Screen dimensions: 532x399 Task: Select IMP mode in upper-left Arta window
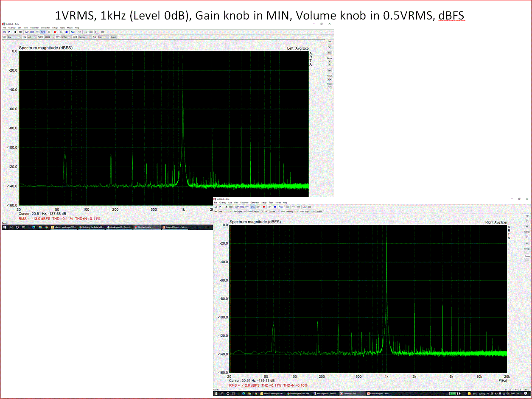click(x=27, y=32)
